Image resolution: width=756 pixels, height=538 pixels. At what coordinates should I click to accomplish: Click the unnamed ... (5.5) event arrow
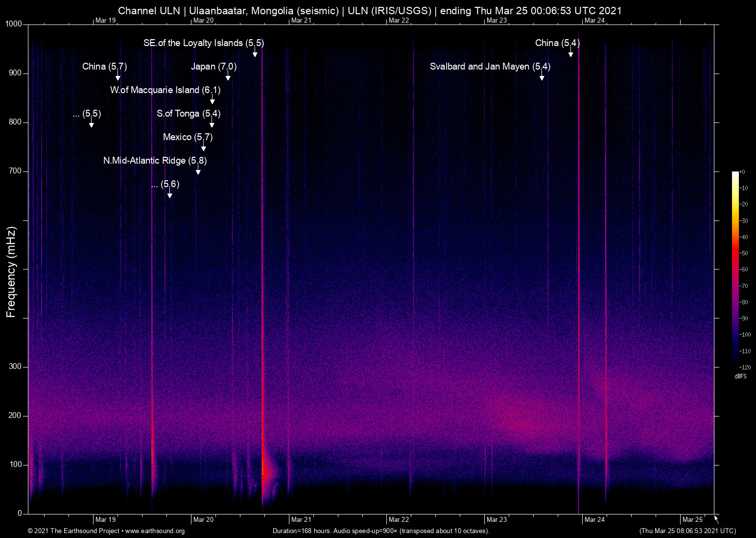91,123
